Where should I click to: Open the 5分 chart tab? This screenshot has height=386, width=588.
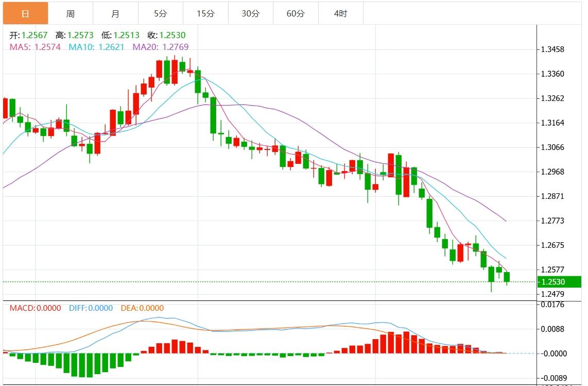(160, 13)
